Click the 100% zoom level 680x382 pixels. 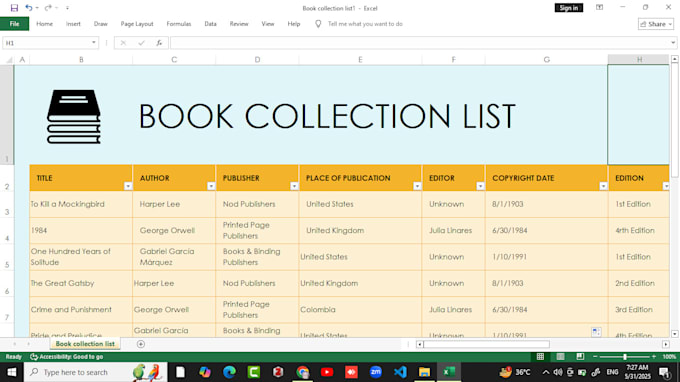(x=669, y=356)
